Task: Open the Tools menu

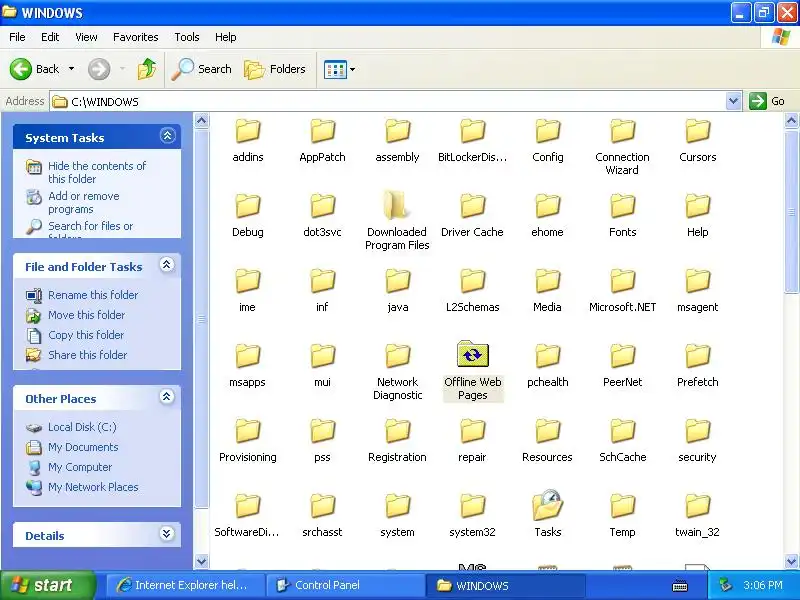Action: (x=187, y=37)
